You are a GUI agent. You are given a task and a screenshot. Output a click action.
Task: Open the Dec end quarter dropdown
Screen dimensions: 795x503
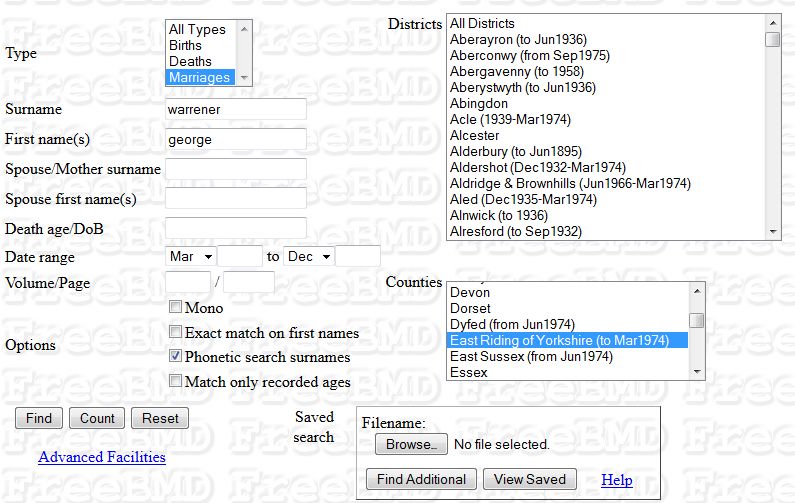coord(309,257)
